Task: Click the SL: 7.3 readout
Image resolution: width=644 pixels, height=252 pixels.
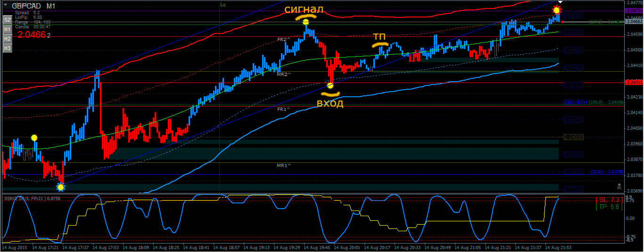Action: [x=609, y=200]
